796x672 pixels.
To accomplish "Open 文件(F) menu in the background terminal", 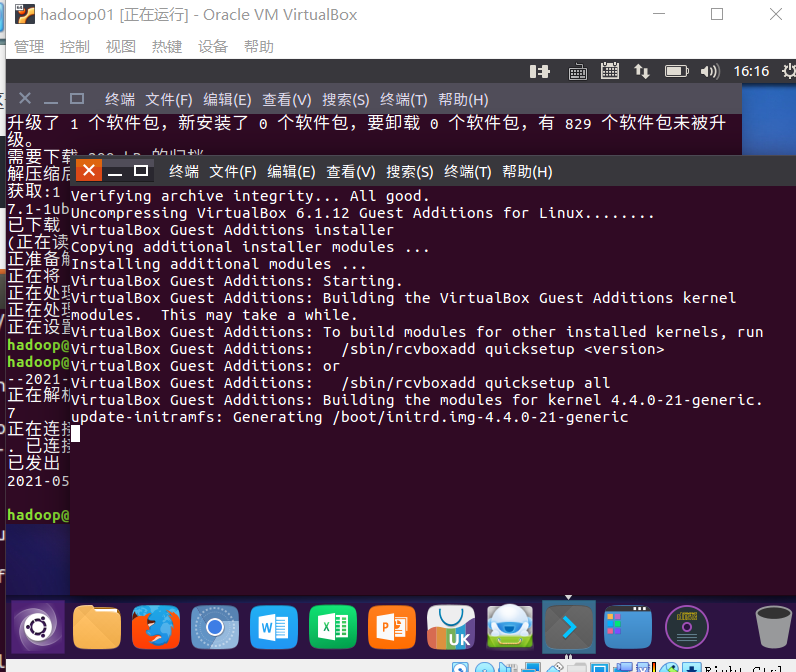I will click(169, 100).
